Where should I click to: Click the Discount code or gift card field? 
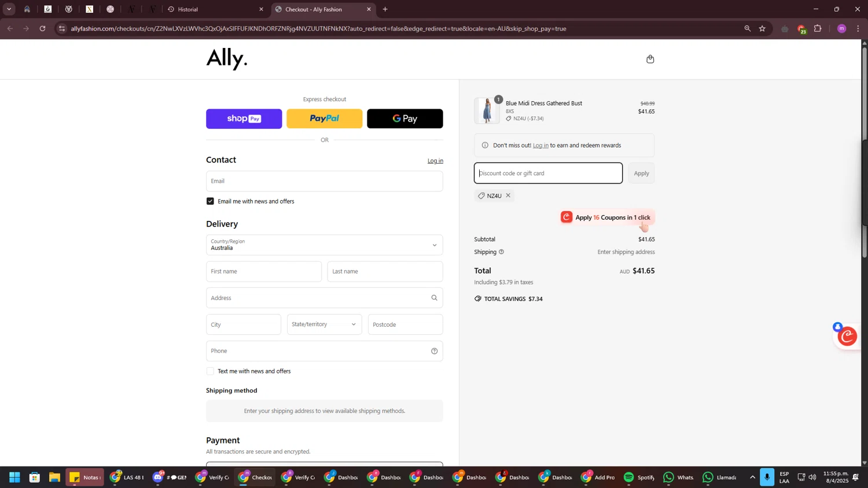click(548, 173)
